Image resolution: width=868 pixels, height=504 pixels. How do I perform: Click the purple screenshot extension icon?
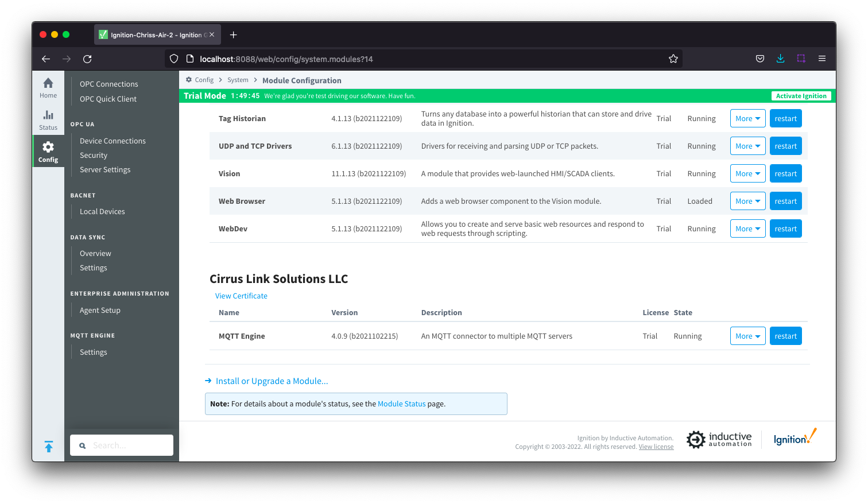pos(801,59)
